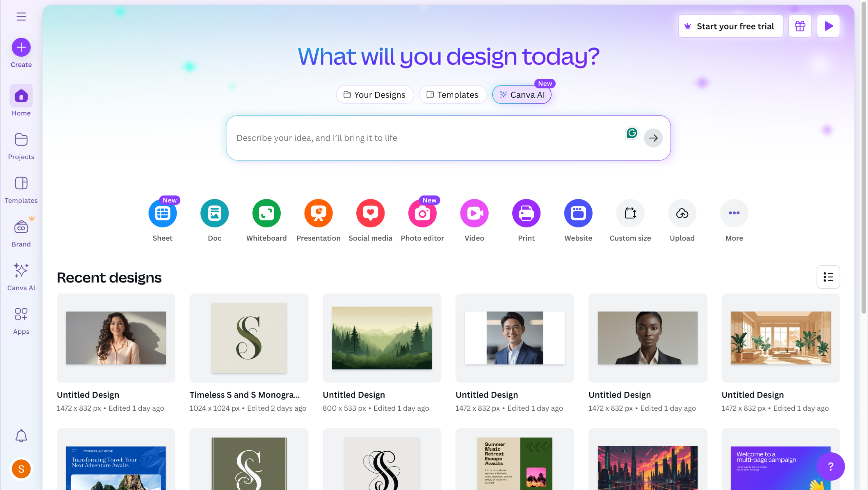Click Start your free trial

pos(730,26)
